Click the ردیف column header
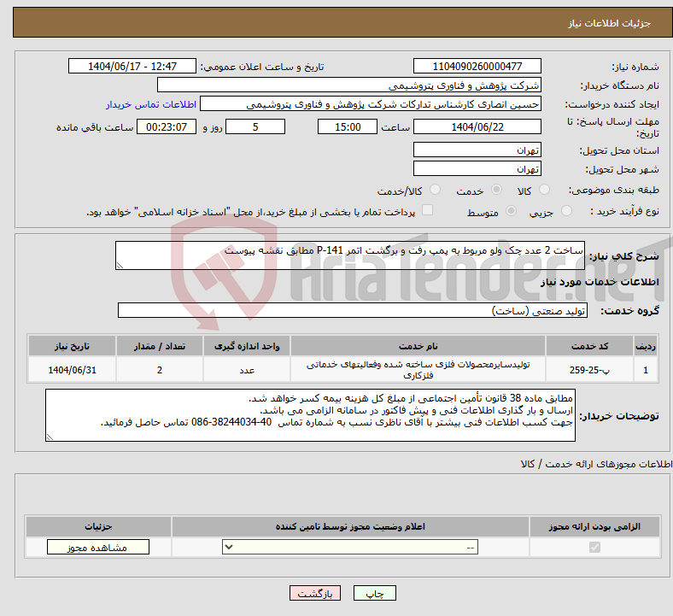This screenshot has width=673, height=616. coord(646,346)
